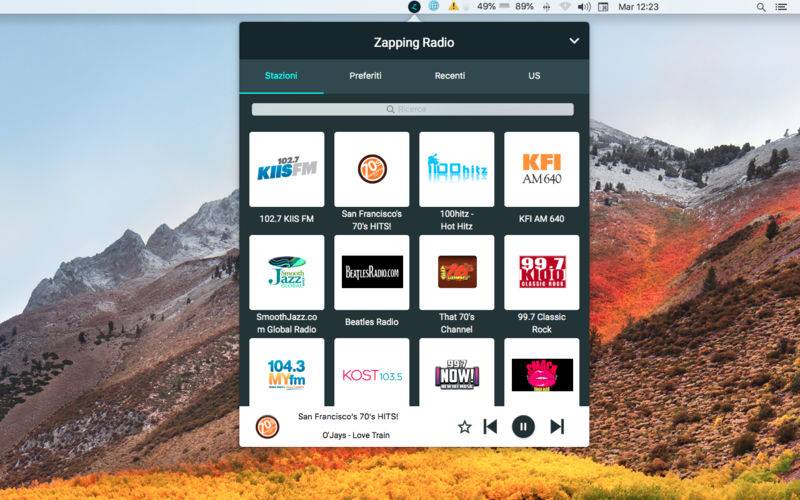Open Notification Center list icon
Viewport: 800px width, 500px height.
pyautogui.click(x=781, y=7)
